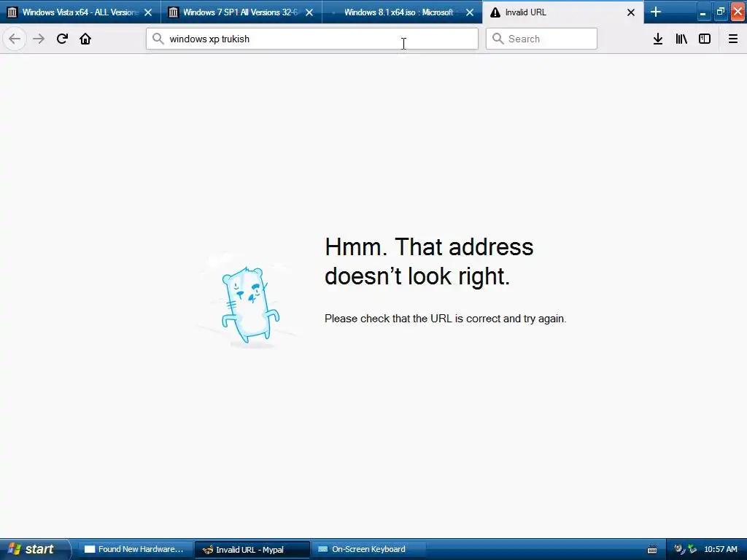Minimize the Mypal browser window
Viewport: 747px width, 560px height.
[703, 12]
